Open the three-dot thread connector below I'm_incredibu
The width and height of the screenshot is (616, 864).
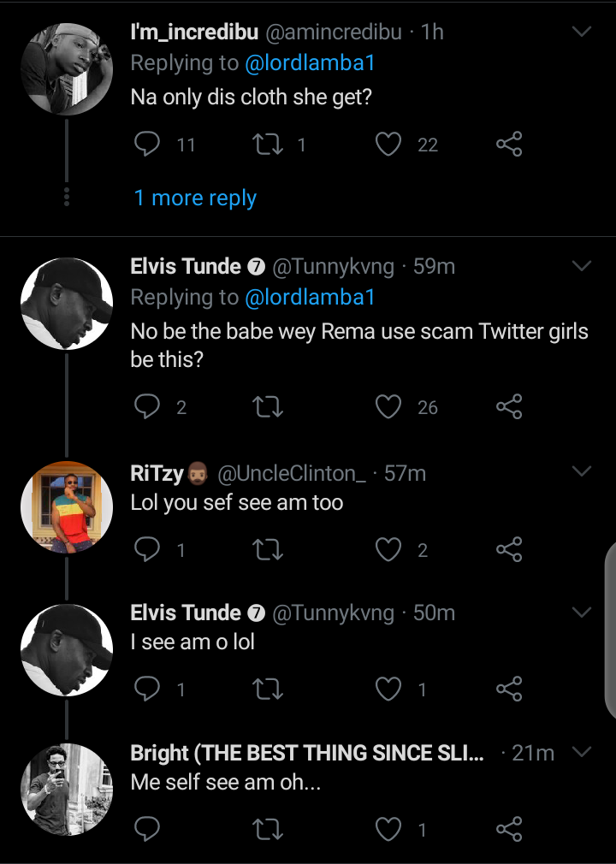pyautogui.click(x=67, y=196)
